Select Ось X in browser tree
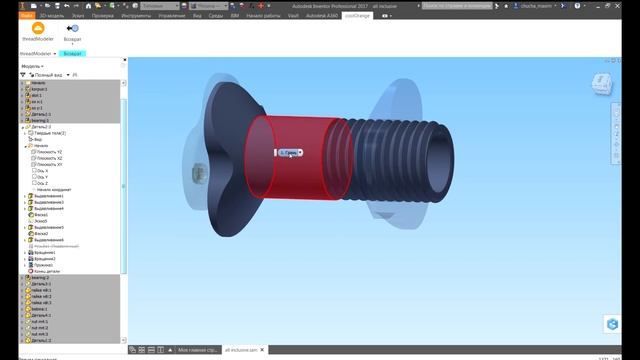This screenshot has width=640, height=360. (40, 171)
